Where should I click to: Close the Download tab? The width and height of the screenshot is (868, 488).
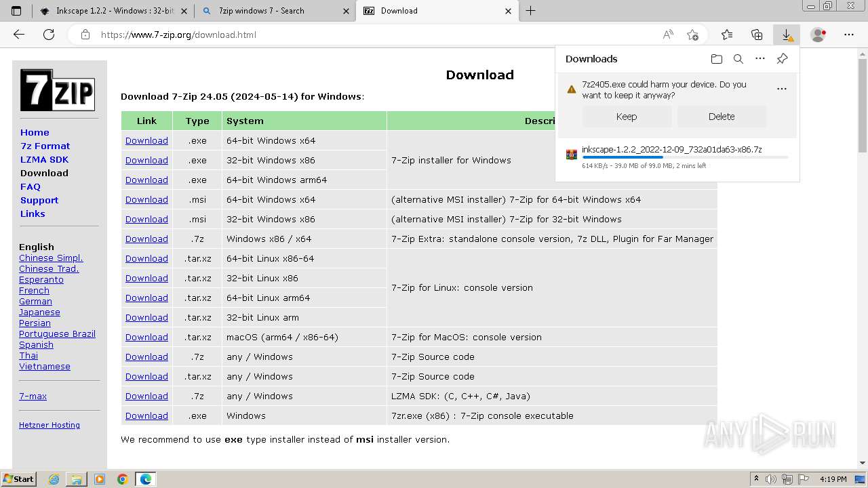coord(509,11)
